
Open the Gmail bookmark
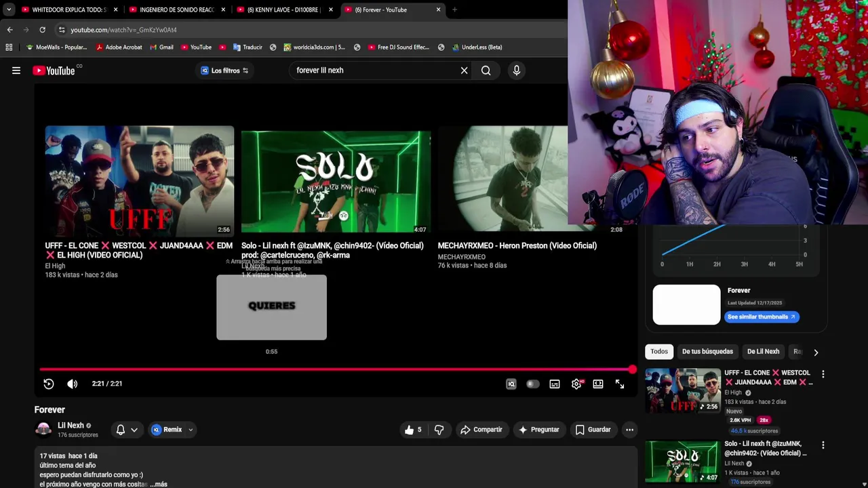point(161,47)
